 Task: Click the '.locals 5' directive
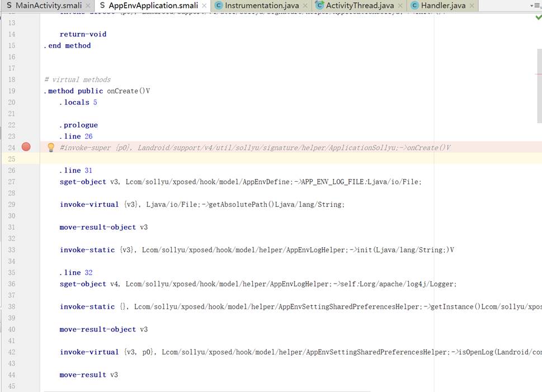pos(78,102)
